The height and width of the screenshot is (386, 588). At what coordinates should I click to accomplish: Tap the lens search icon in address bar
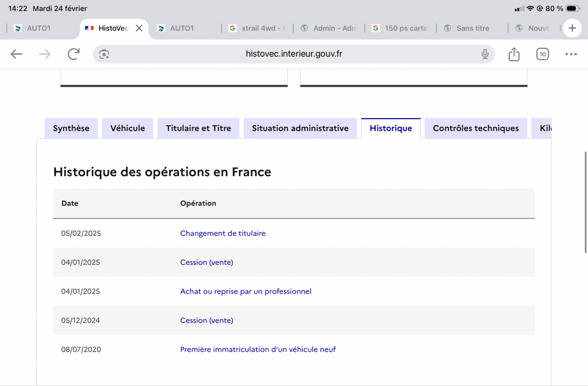pyautogui.click(x=104, y=54)
